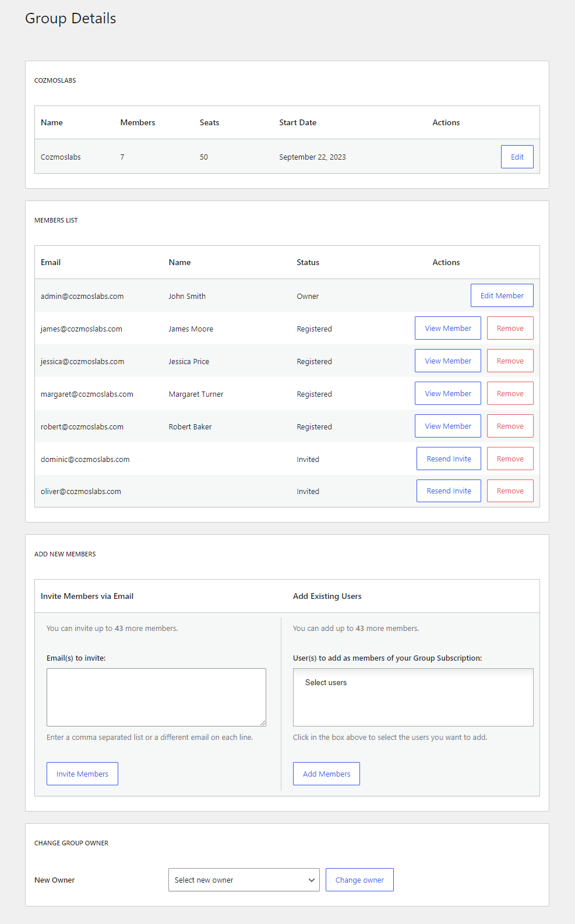Open the Select users box
This screenshot has height=924, width=575.
(413, 697)
